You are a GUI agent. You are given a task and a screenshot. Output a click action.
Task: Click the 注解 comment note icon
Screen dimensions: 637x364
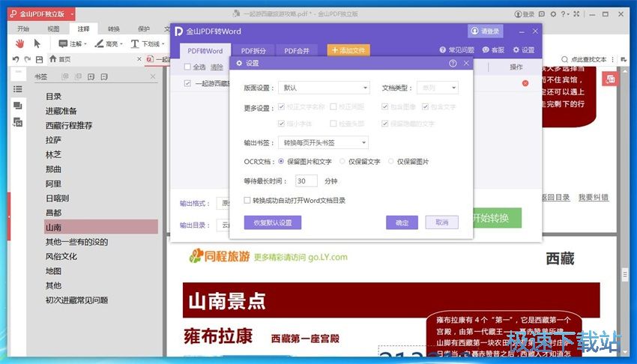[63, 43]
